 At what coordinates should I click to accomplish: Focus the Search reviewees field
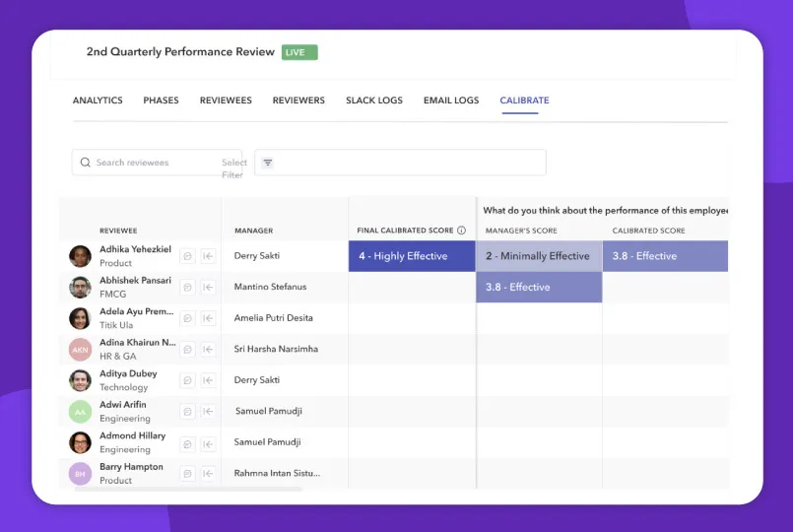coord(157,163)
